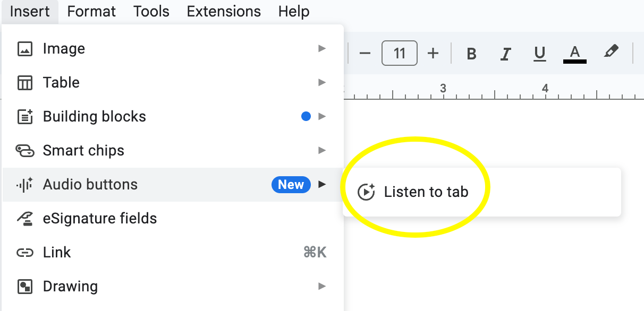
Task: Expand the Image submenu arrow
Action: [321, 49]
